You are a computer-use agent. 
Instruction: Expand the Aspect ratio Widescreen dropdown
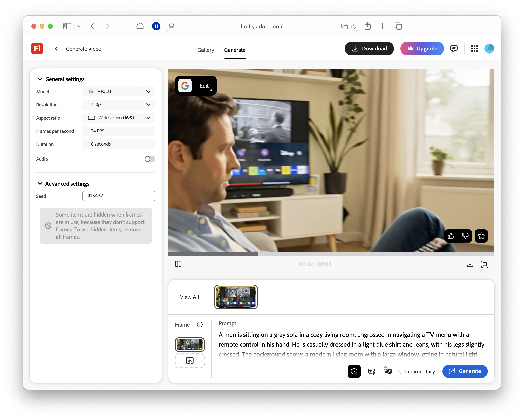click(x=119, y=118)
